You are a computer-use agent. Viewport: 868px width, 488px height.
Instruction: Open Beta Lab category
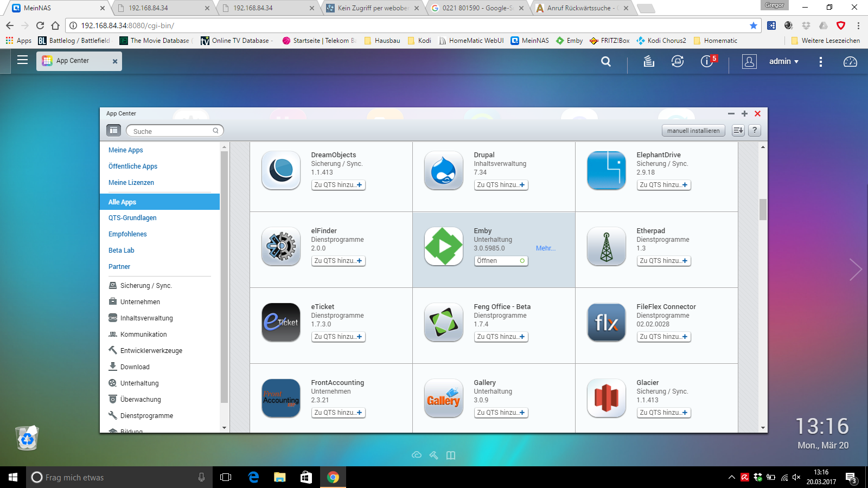[x=122, y=251]
